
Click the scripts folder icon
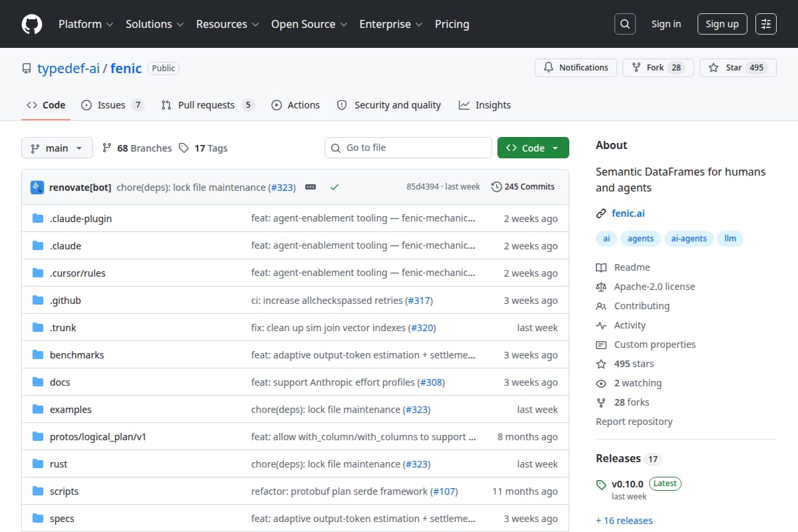coord(38,491)
